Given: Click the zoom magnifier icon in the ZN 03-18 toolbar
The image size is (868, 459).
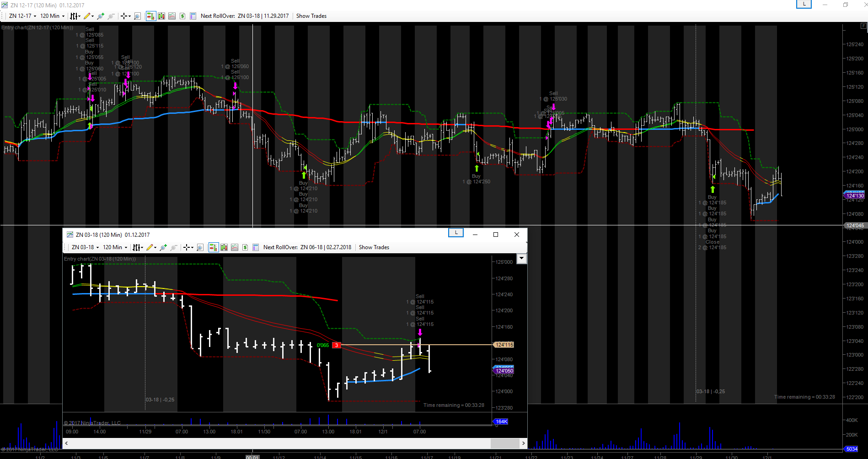Looking at the screenshot, I should 200,247.
